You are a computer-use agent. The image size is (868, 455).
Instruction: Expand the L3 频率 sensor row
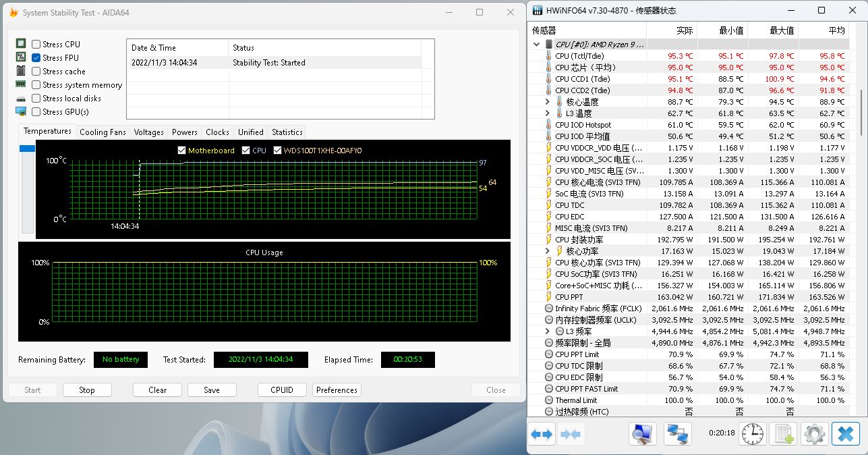tap(548, 331)
